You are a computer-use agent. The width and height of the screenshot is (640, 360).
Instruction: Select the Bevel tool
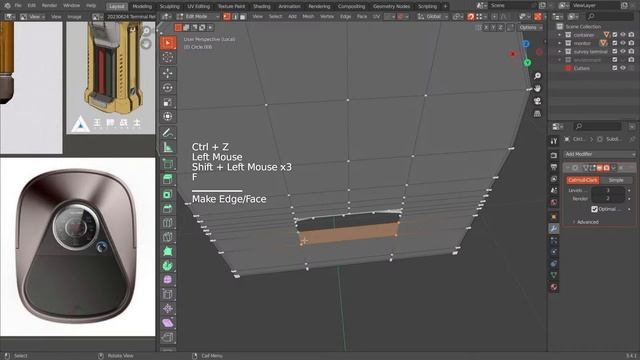tap(168, 209)
